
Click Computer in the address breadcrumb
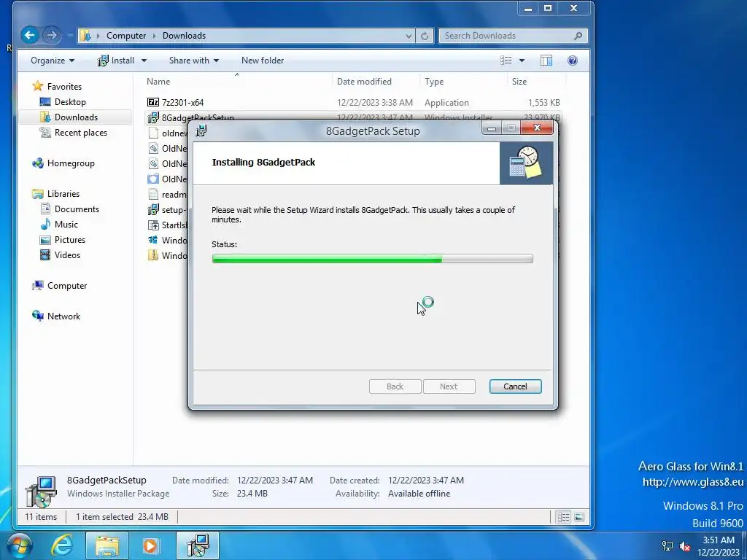126,36
